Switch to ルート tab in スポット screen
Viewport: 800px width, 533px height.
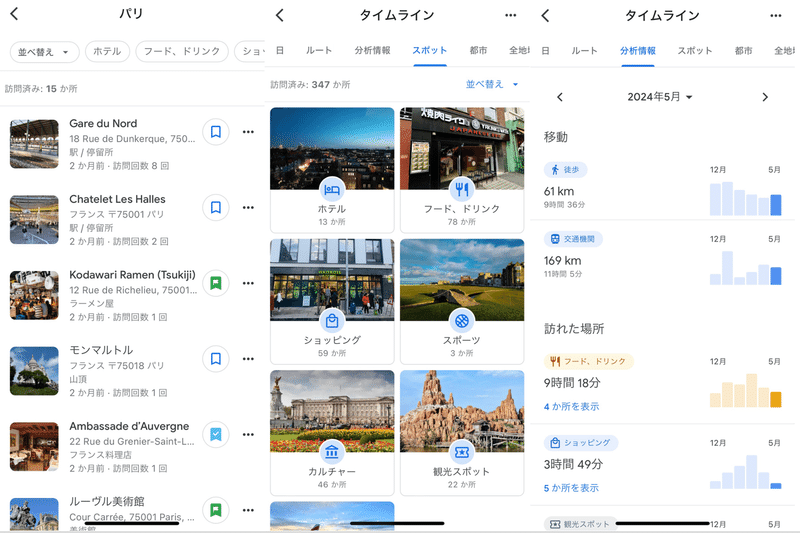(319, 50)
